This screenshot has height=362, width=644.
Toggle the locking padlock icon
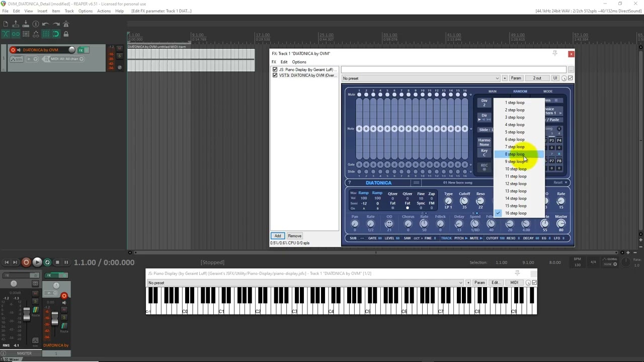click(66, 34)
